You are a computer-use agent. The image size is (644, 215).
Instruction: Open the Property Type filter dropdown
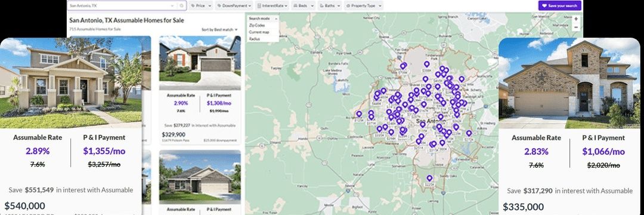click(x=364, y=6)
